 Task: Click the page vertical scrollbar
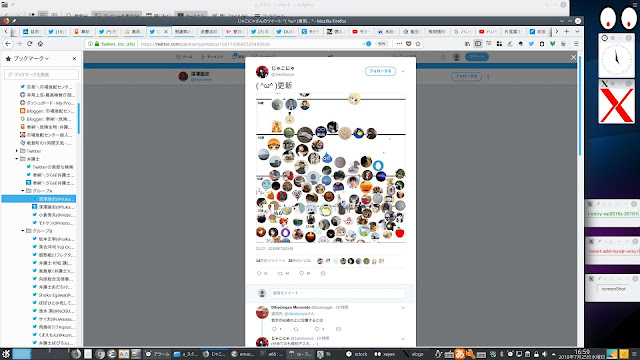tap(580, 106)
